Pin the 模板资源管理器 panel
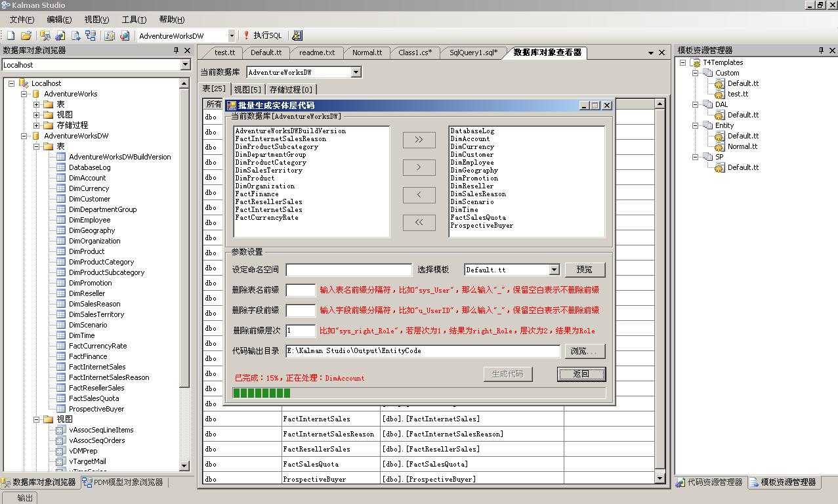Image resolution: width=838 pixels, height=504 pixels. point(821,51)
